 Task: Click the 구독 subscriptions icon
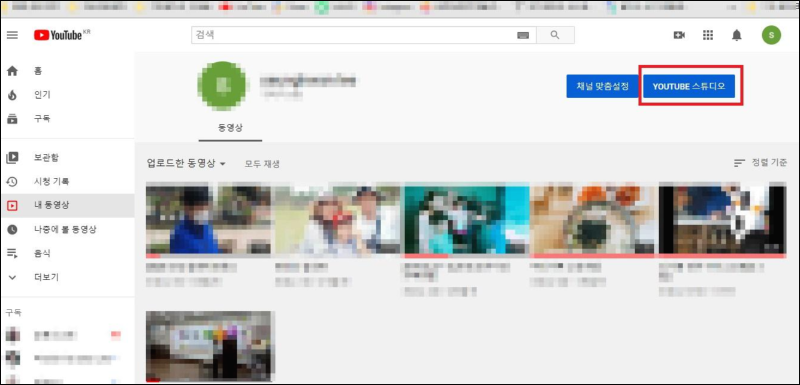click(x=12, y=119)
